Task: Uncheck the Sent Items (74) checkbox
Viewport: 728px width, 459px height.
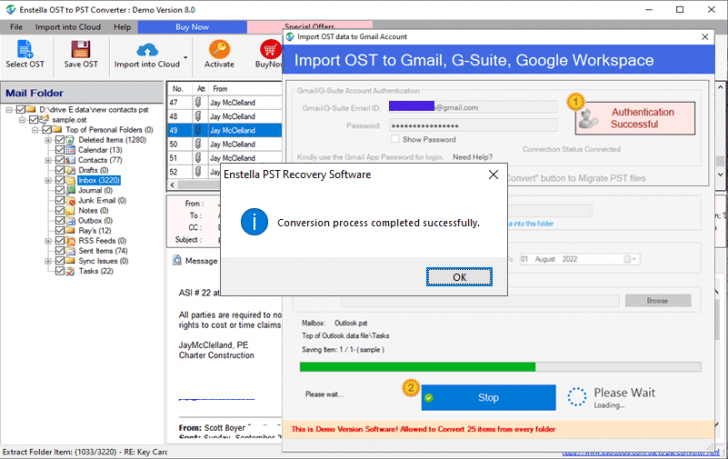Action: pyautogui.click(x=59, y=251)
